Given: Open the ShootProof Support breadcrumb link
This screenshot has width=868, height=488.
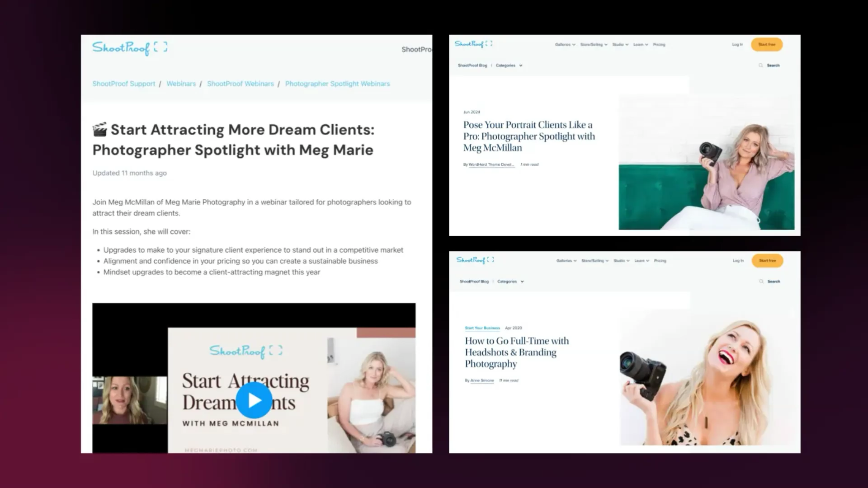Looking at the screenshot, I should tap(123, 84).
